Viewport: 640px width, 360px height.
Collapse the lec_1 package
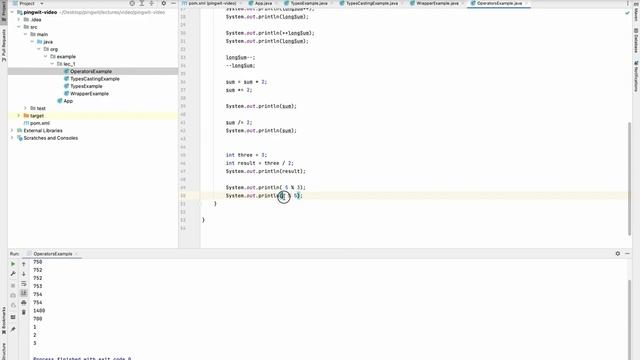point(52,64)
